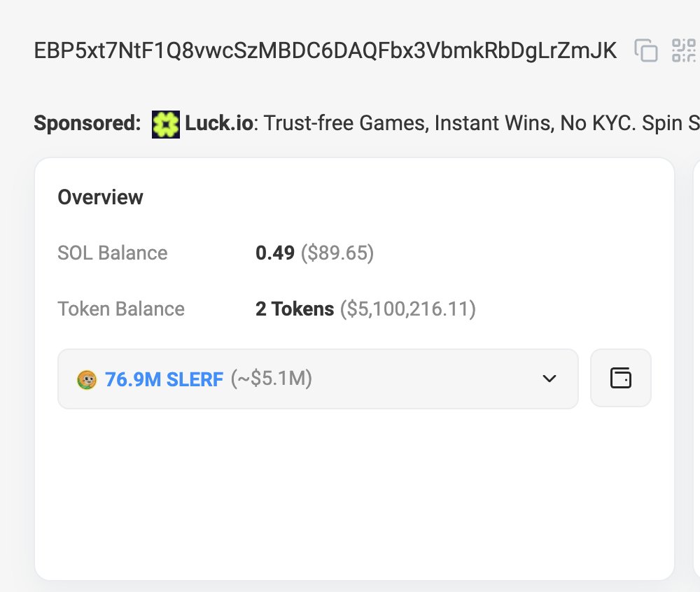
Task: Click the SOL Balance label
Action: (112, 253)
